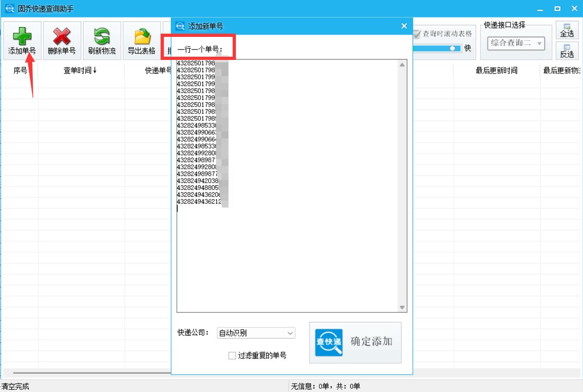Open the 综合查询二 interface dropdown
583x392 pixels.
[516, 42]
